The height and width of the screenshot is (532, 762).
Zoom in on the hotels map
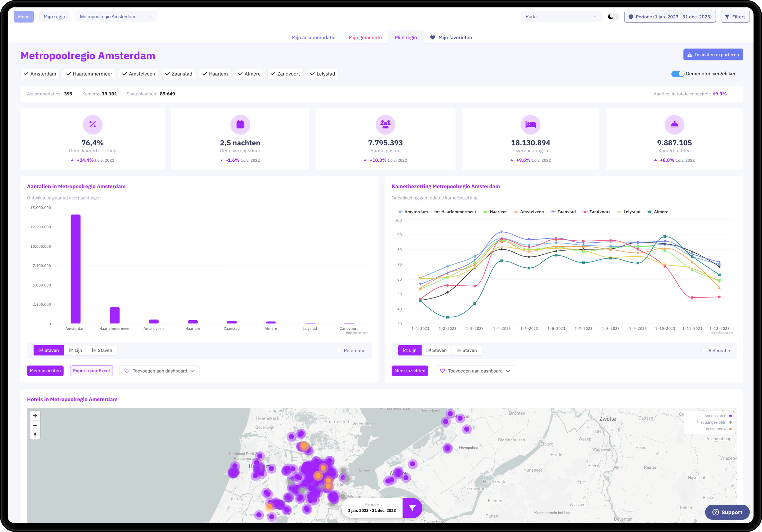tap(35, 416)
